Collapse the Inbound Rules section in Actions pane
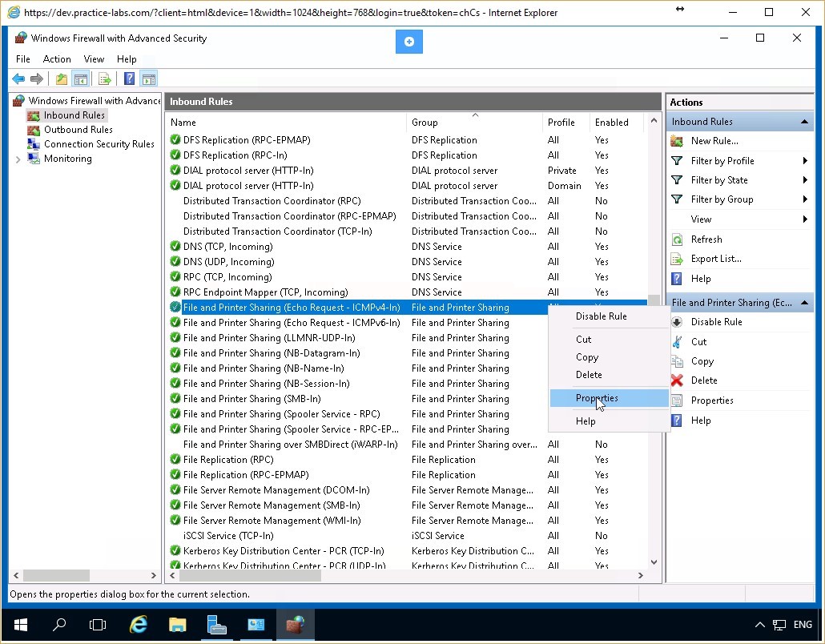The width and height of the screenshot is (825, 644). 805,121
